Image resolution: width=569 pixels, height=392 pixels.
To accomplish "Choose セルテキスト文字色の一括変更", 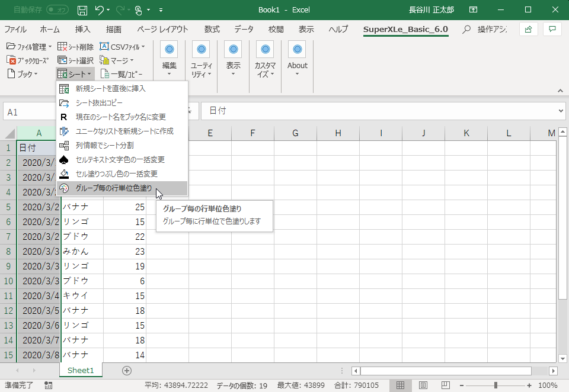I will 122,159.
